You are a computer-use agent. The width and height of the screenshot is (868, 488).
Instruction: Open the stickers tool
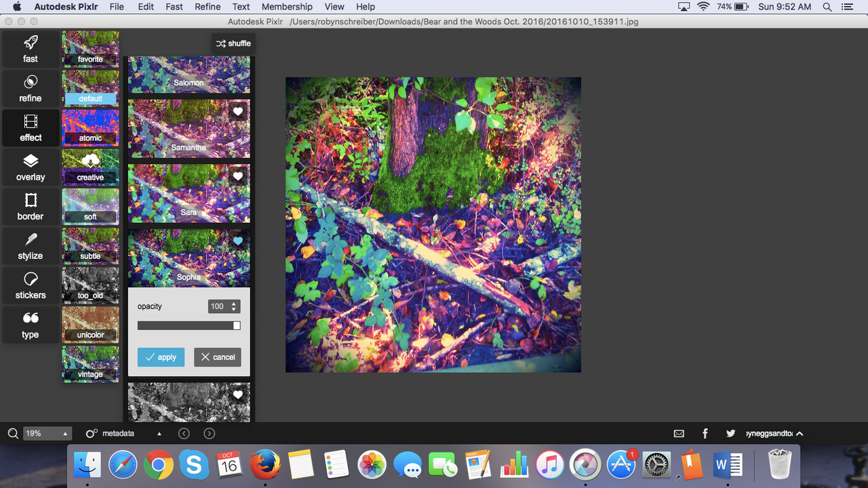[x=31, y=285]
